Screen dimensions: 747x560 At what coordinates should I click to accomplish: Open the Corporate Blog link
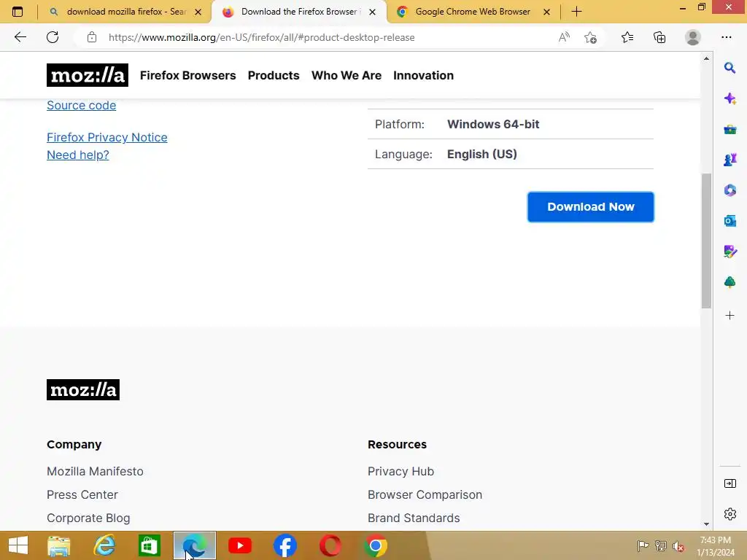pyautogui.click(x=88, y=518)
